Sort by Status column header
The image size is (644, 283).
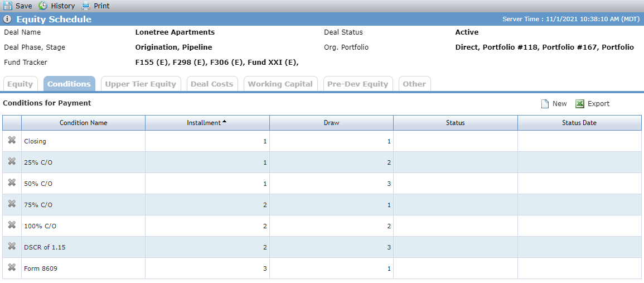[x=456, y=123]
